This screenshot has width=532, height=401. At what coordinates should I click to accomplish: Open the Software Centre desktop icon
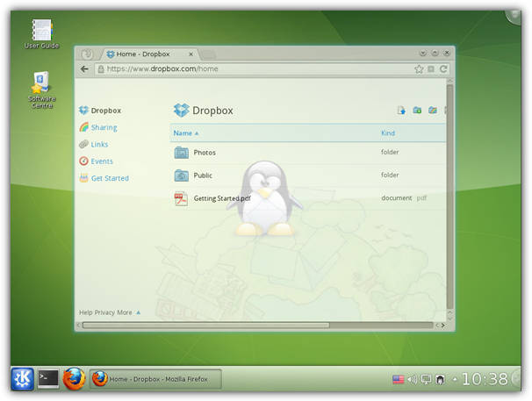click(x=41, y=90)
